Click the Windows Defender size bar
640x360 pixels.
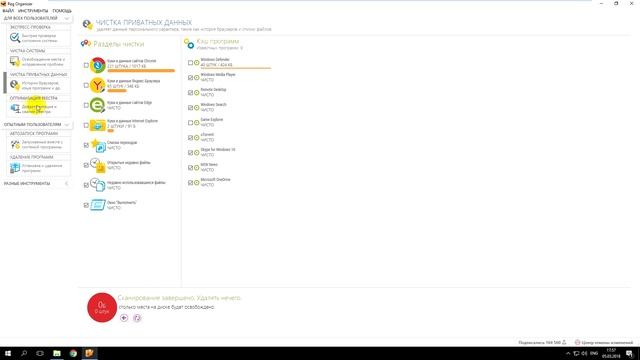click(x=236, y=68)
